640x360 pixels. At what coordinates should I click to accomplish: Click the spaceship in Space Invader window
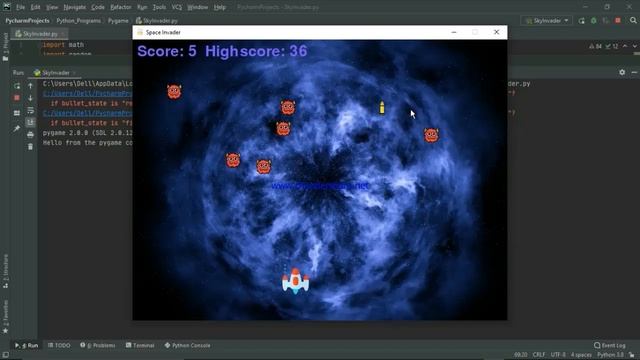(296, 281)
